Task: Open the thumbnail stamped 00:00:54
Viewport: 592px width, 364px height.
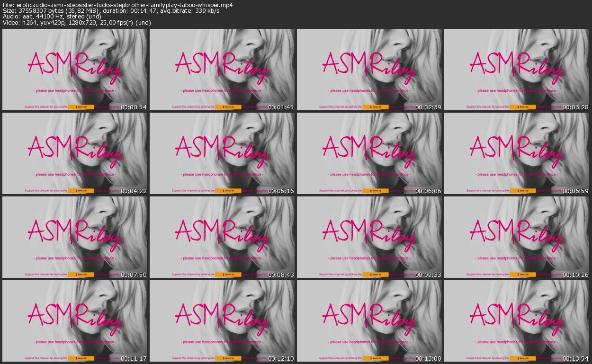Action: tap(75, 70)
